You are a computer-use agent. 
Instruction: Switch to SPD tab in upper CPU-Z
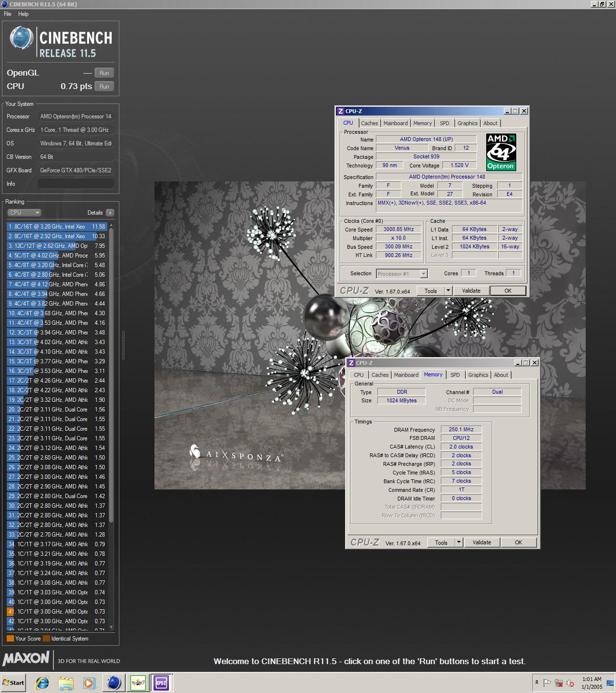point(445,123)
